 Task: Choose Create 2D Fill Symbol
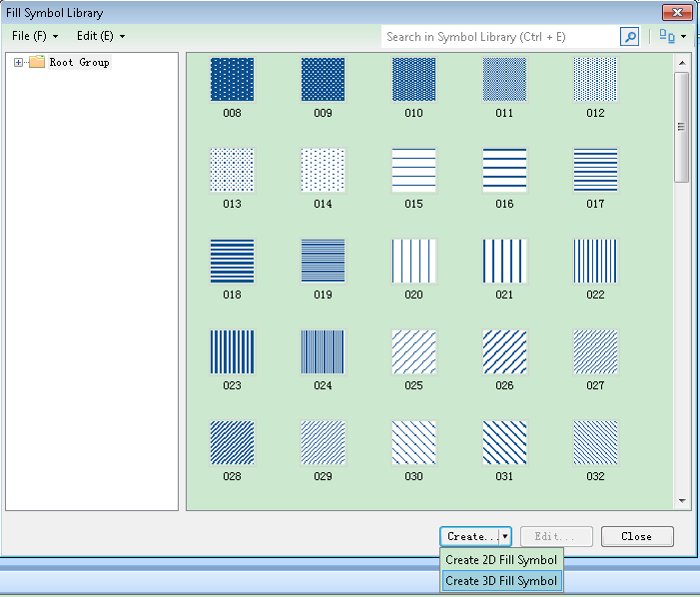[x=501, y=560]
